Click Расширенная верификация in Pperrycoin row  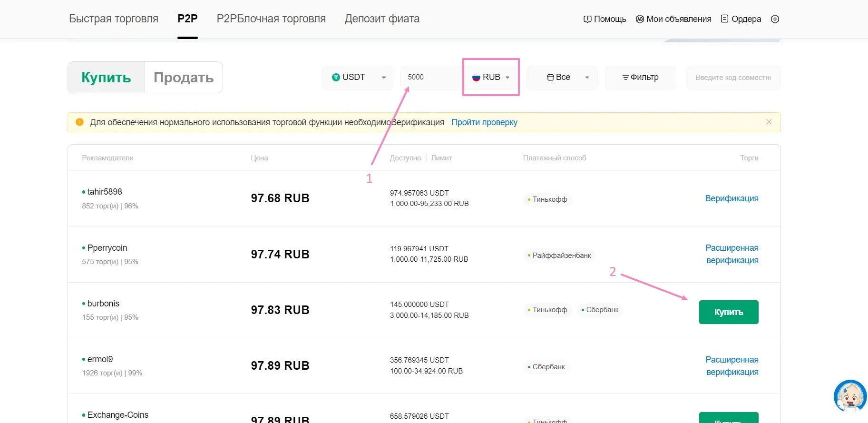pyautogui.click(x=732, y=254)
